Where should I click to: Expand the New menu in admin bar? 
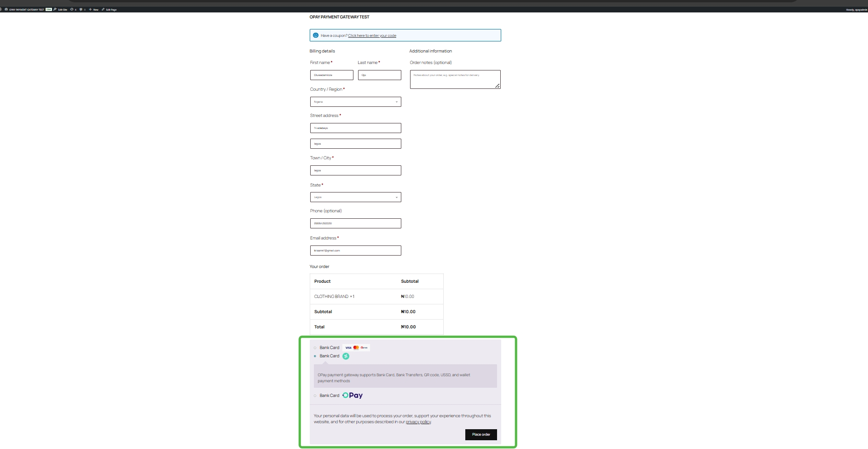point(93,9)
